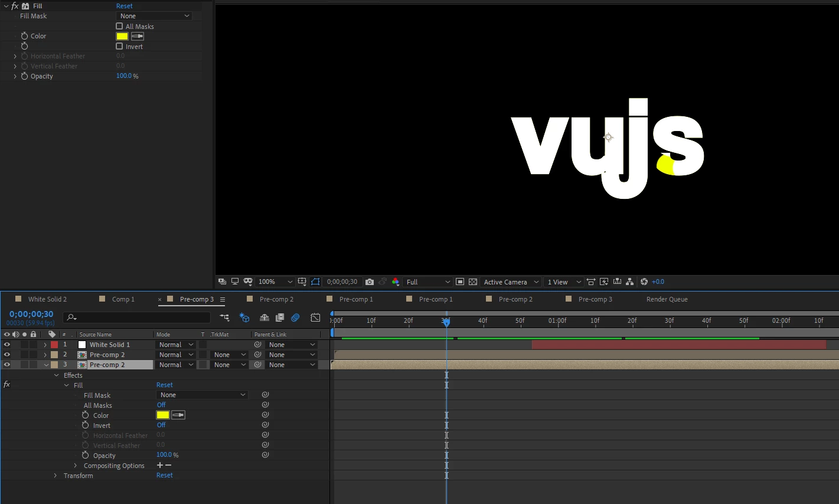Click the Opacity stopwatch in the timeline Fill
Image resolution: width=839 pixels, height=504 pixels.
click(x=85, y=455)
